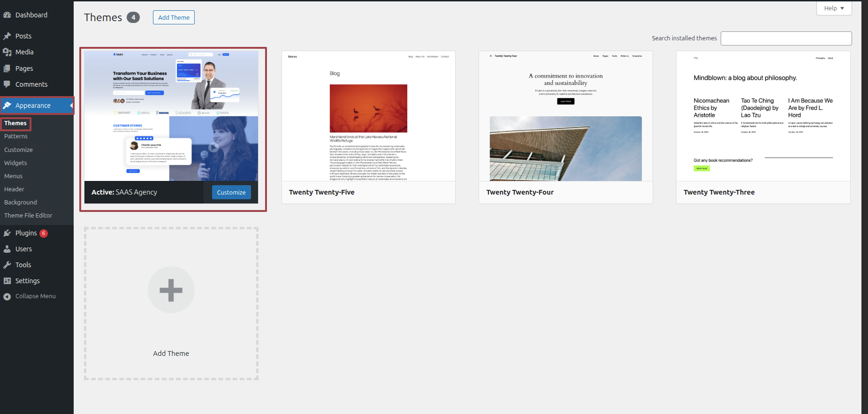This screenshot has width=868, height=414.
Task: Open the Themes submenu item
Action: (x=15, y=123)
